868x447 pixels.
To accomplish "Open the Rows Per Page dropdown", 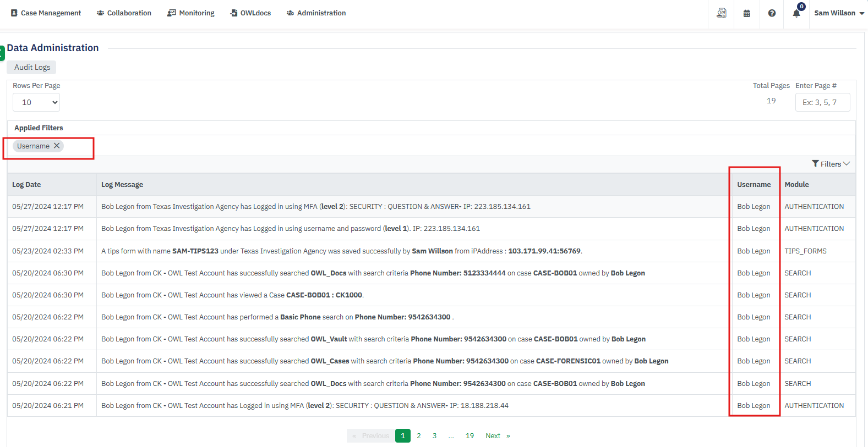I will point(36,102).
